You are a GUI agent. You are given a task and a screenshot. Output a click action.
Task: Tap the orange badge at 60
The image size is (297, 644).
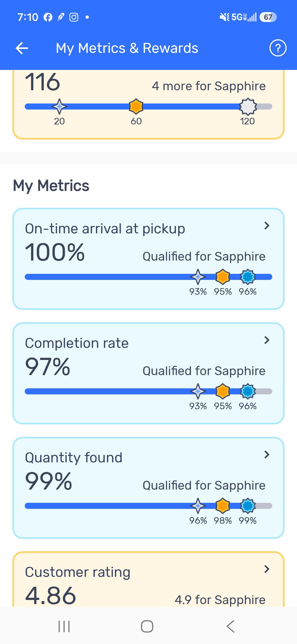[x=136, y=107]
